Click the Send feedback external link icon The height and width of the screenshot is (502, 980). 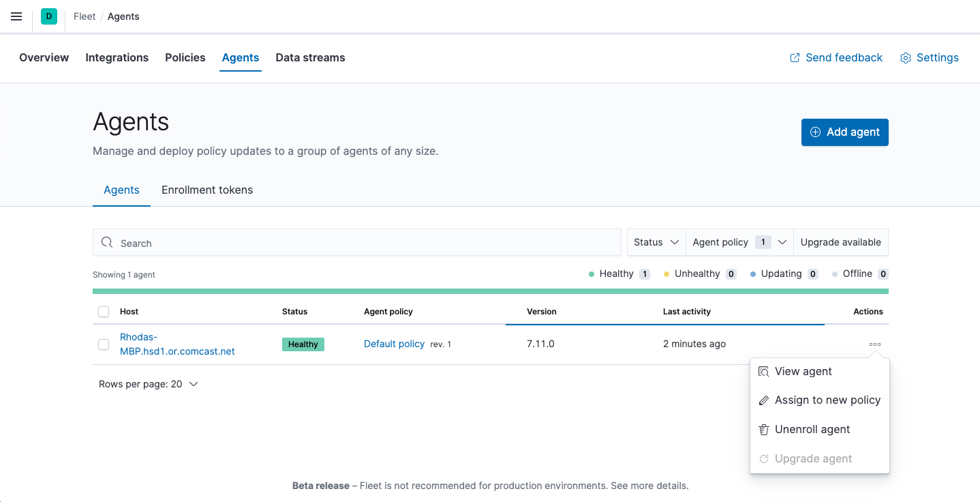tap(795, 58)
